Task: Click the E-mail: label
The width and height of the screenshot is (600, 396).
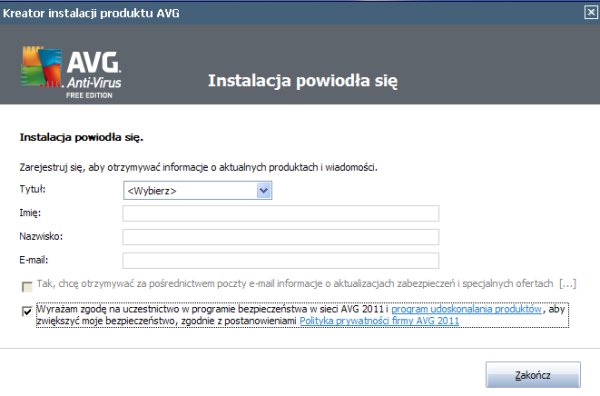Action: pyautogui.click(x=34, y=260)
